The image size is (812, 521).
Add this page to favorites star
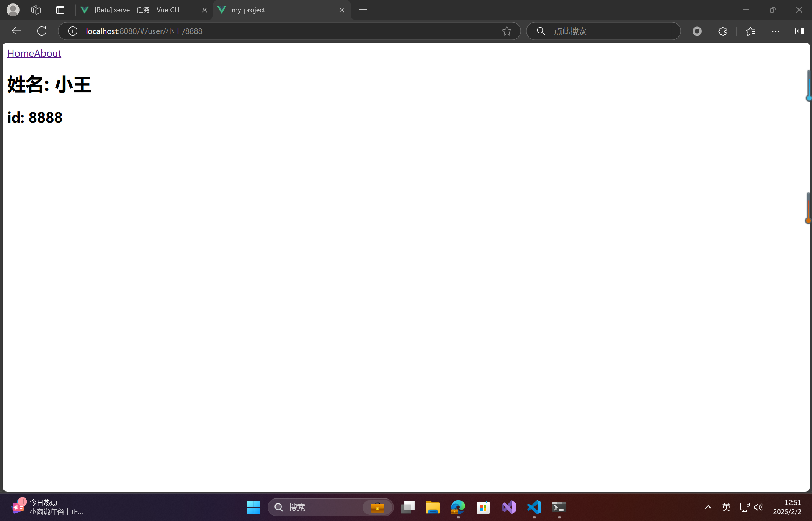pyautogui.click(x=506, y=31)
